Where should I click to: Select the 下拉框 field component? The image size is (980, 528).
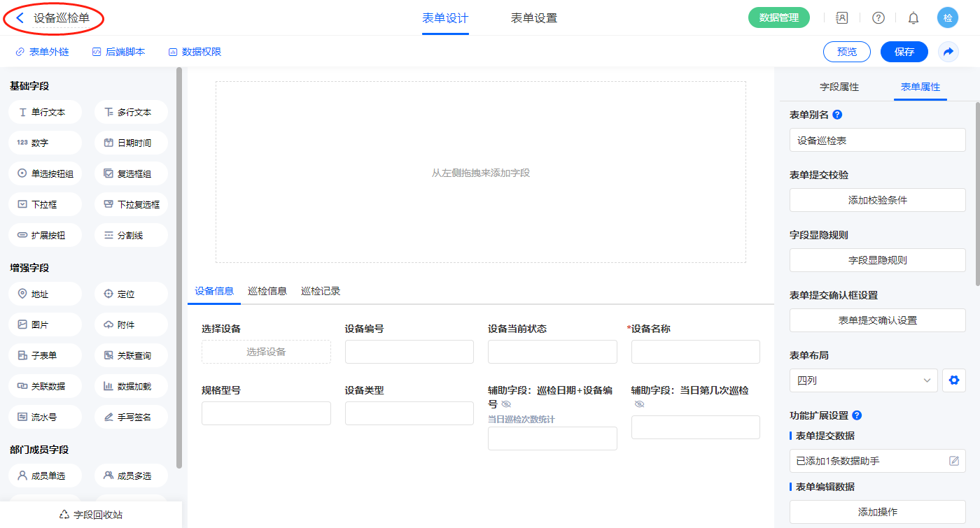[45, 204]
